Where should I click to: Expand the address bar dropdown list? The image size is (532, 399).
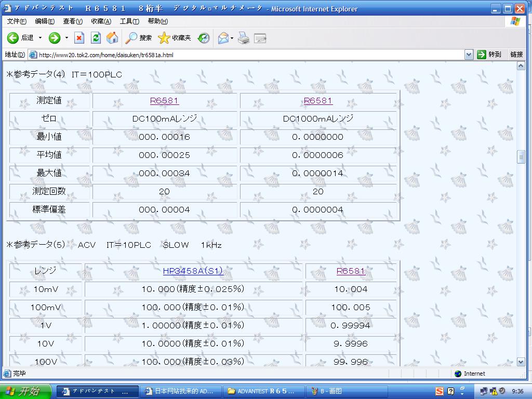click(469, 55)
